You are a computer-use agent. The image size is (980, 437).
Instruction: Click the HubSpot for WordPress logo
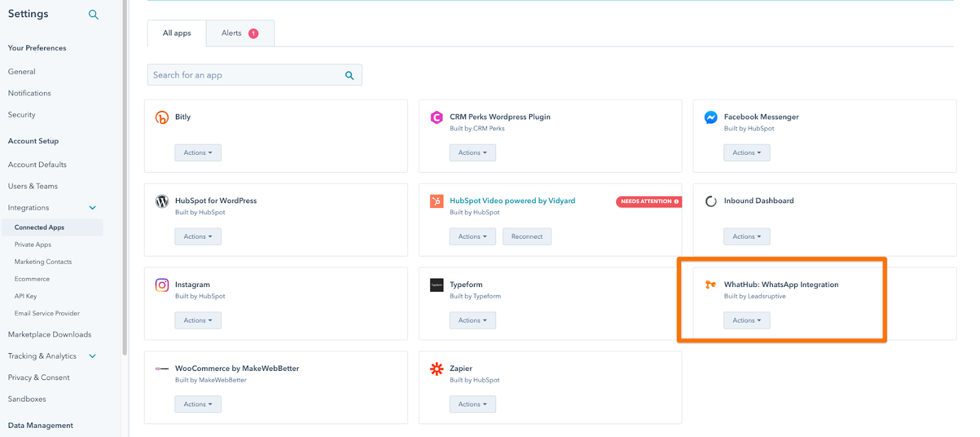pos(162,201)
